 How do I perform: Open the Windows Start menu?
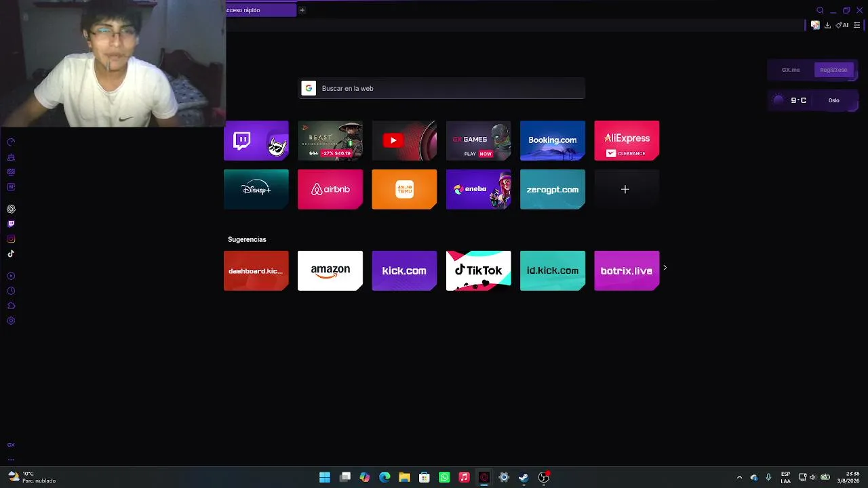325,477
